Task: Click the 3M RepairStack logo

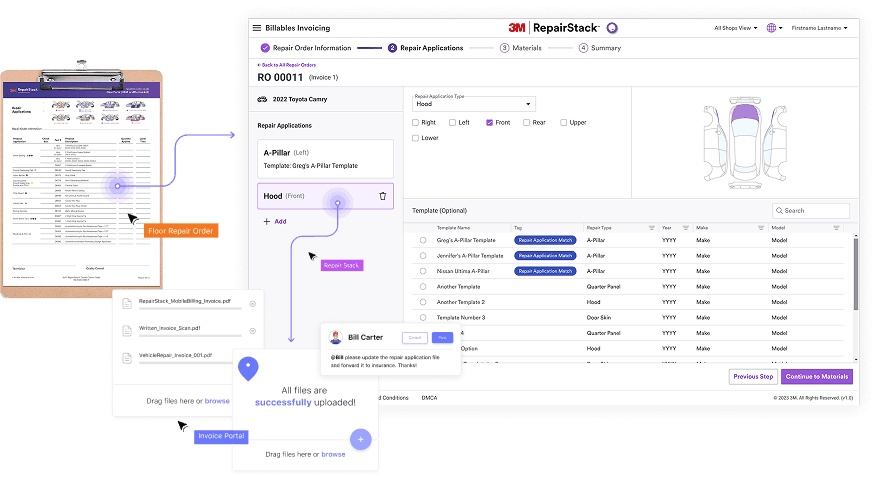Action: [553, 28]
